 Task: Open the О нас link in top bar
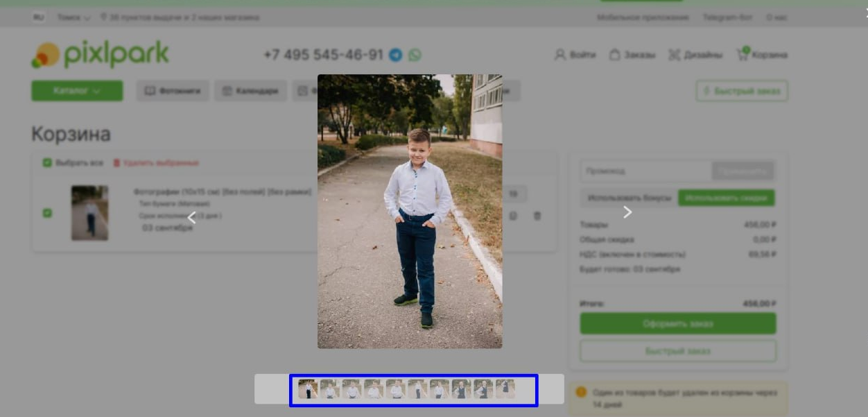click(776, 17)
